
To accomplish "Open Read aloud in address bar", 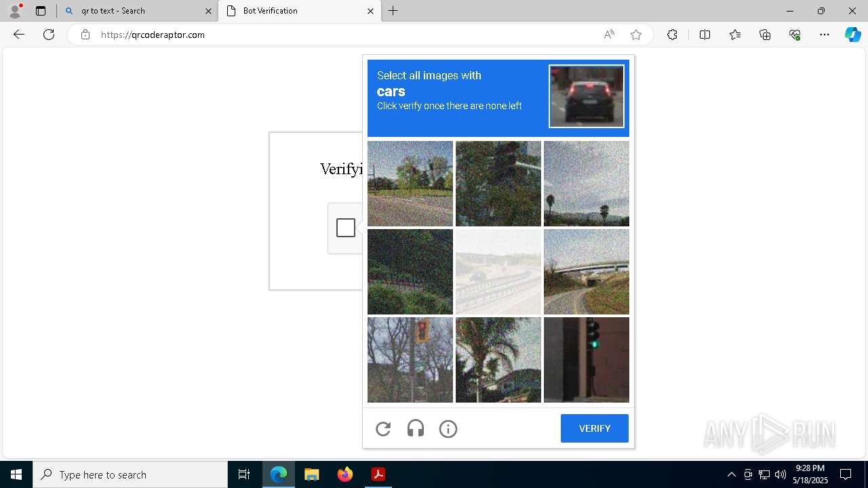I will pyautogui.click(x=609, y=35).
